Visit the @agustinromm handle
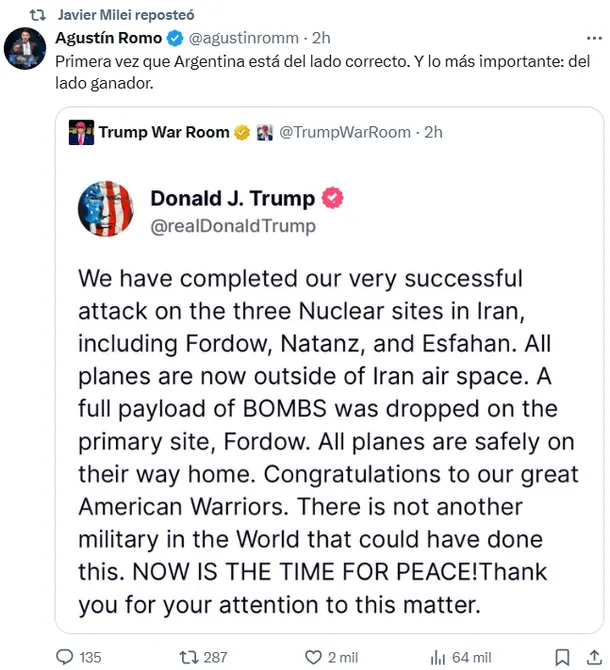Screen dimensions: 610x670 [243, 39]
